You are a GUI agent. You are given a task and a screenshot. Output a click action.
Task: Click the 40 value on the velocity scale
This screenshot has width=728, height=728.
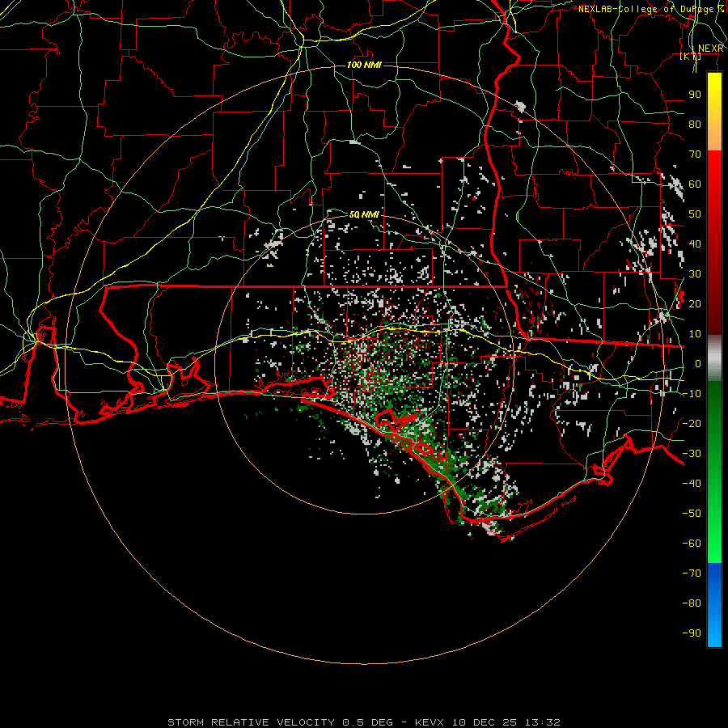(x=695, y=243)
